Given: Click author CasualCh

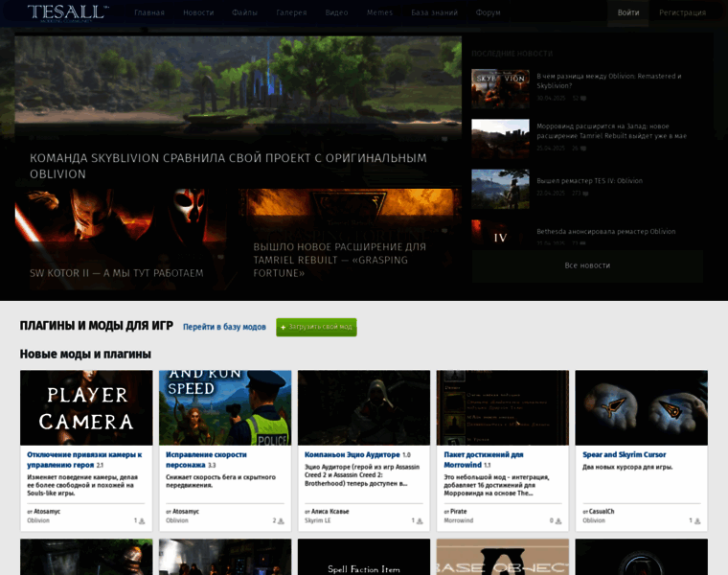Looking at the screenshot, I should pos(602,512).
